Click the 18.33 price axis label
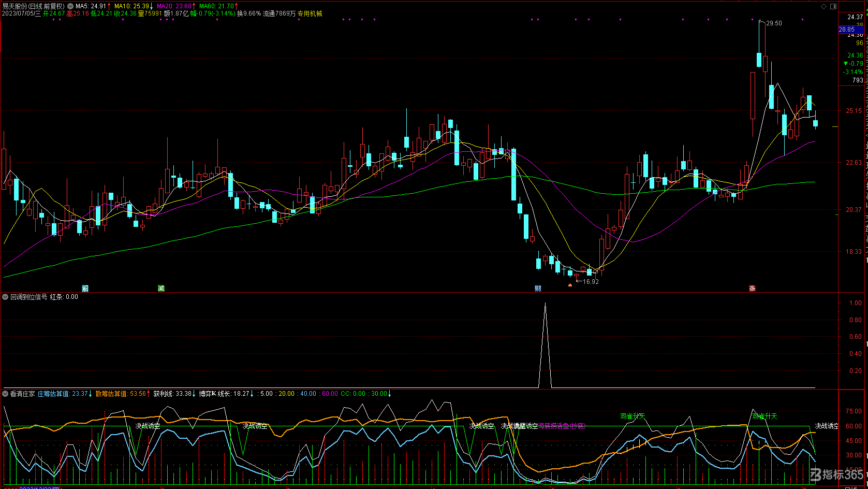Image resolution: width=868 pixels, height=489 pixels. pos(854,252)
